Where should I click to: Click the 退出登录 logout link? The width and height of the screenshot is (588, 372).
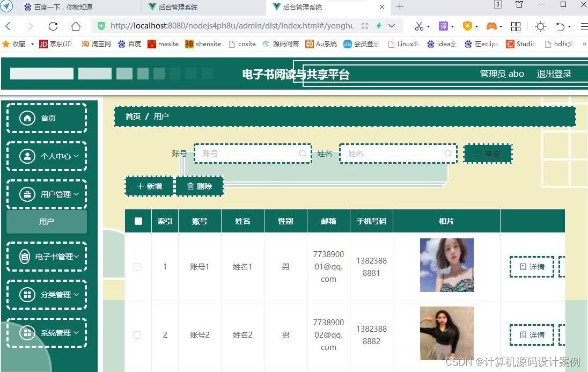point(554,74)
